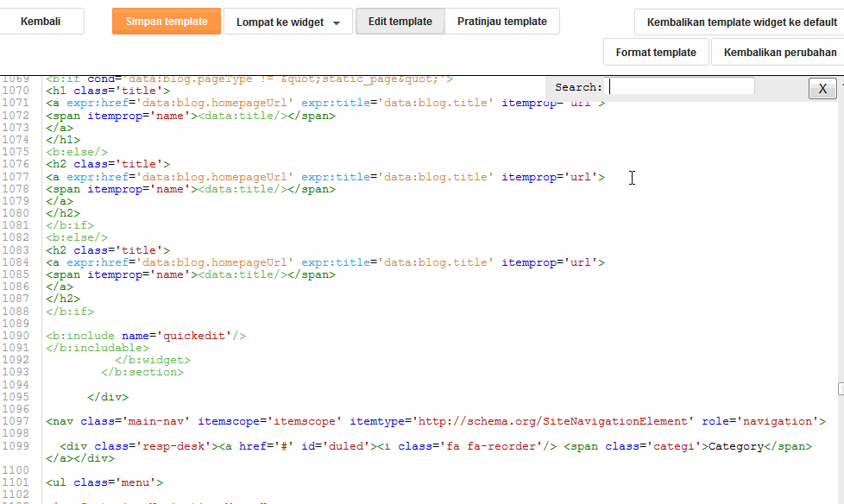Click the Kembali button
Screen dimensions: 844x504
click(41, 22)
